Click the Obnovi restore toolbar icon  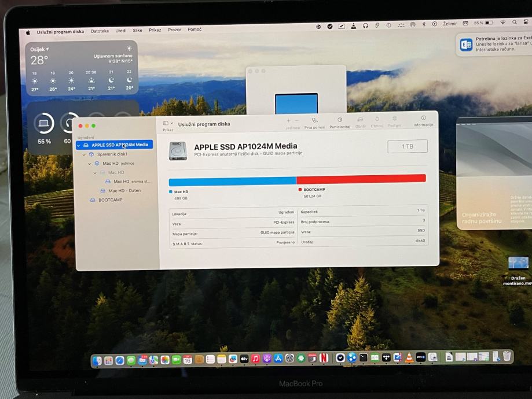click(377, 119)
